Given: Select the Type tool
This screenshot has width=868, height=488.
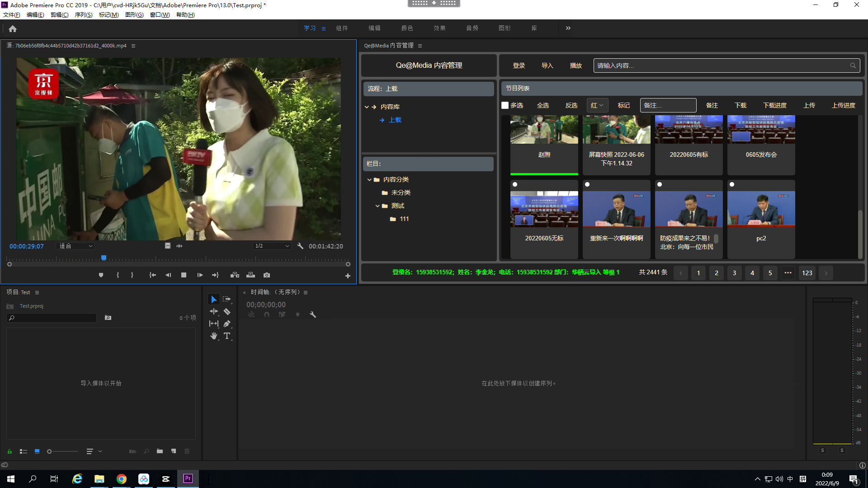Looking at the screenshot, I should click(x=226, y=336).
